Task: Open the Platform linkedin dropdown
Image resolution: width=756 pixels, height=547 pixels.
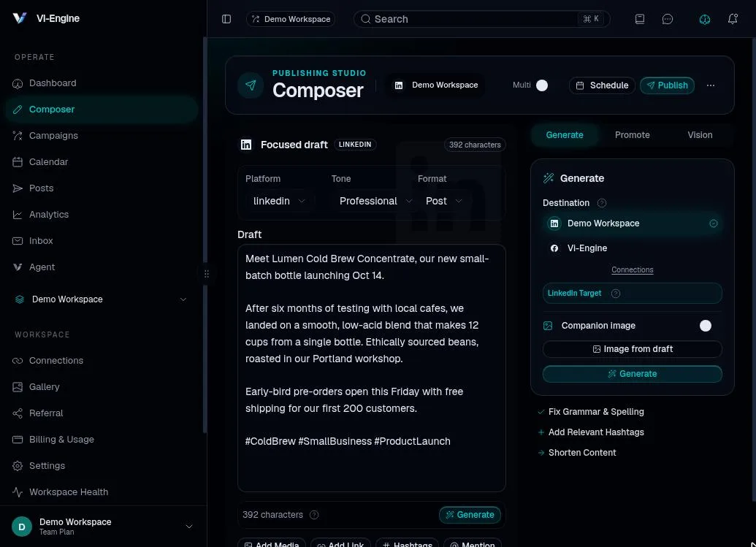Action: (x=279, y=201)
